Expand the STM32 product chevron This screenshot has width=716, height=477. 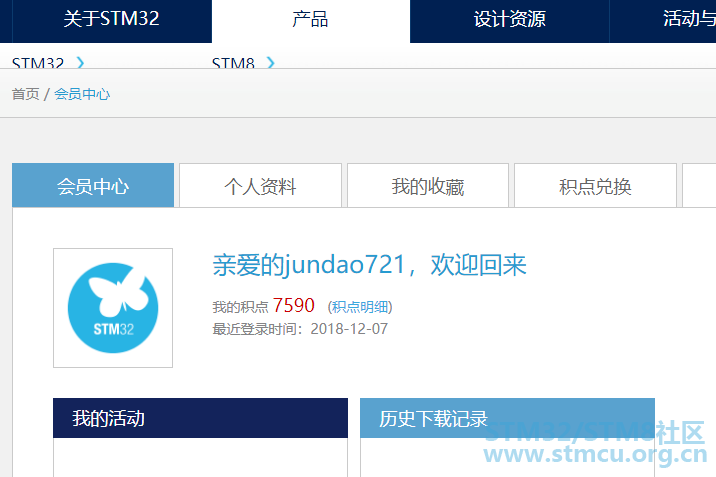80,63
